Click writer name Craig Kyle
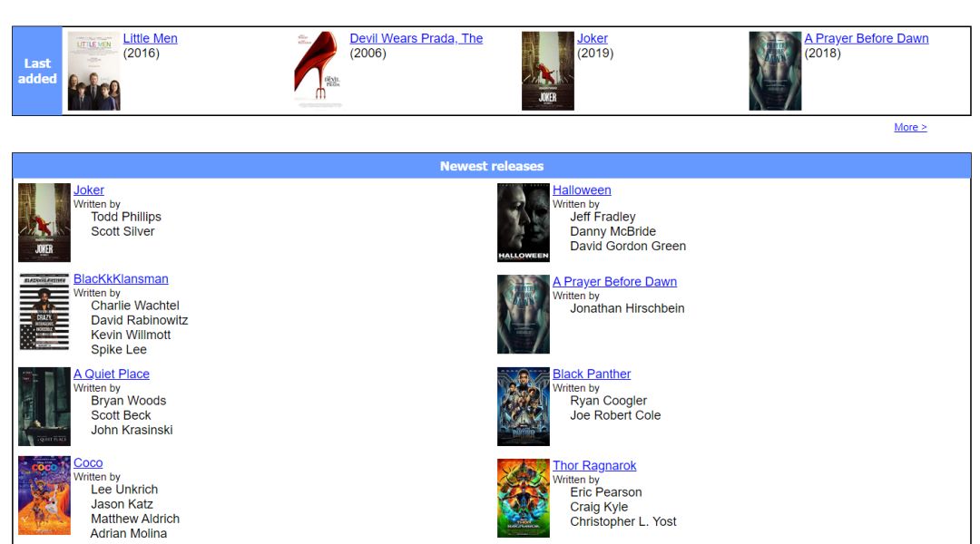 [599, 507]
